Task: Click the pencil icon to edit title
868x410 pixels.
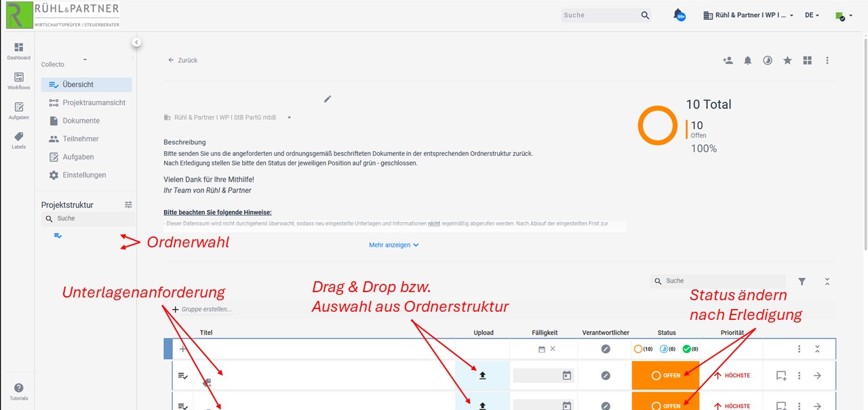Action: tap(328, 99)
